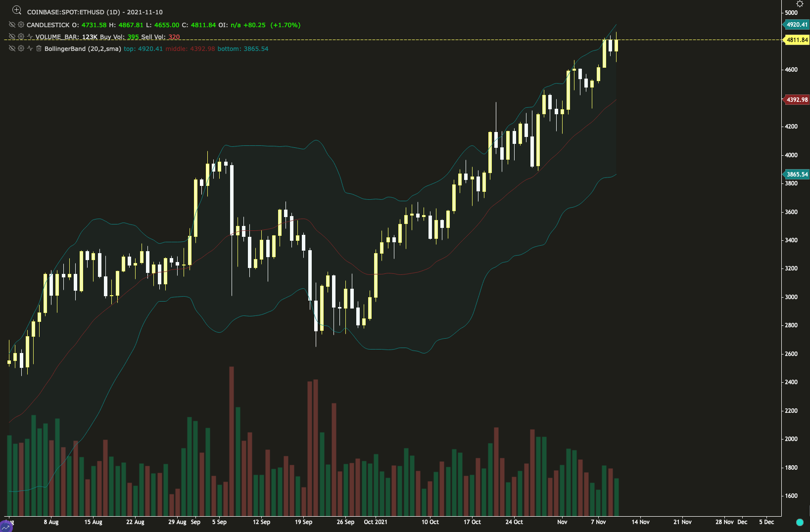Click the 2800 price axis label
This screenshot has width=810, height=532.
click(792, 325)
